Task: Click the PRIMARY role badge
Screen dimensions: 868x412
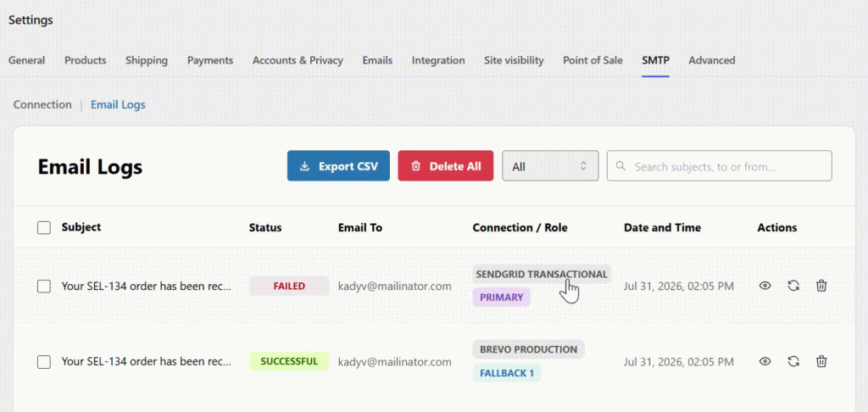Action: click(502, 298)
